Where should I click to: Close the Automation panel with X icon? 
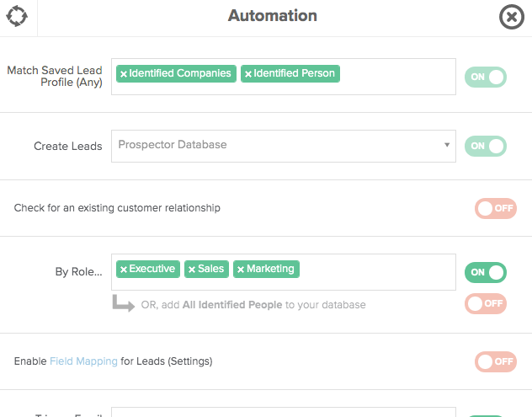coord(511,17)
